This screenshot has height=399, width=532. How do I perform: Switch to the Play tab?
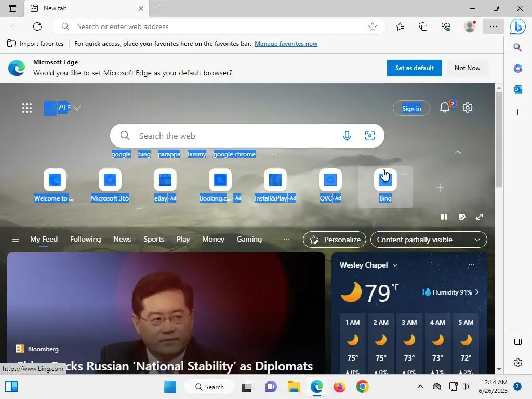183,239
